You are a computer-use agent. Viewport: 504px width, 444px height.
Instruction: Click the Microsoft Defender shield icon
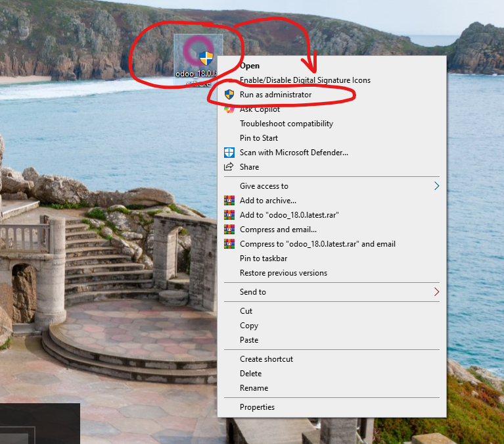229,153
